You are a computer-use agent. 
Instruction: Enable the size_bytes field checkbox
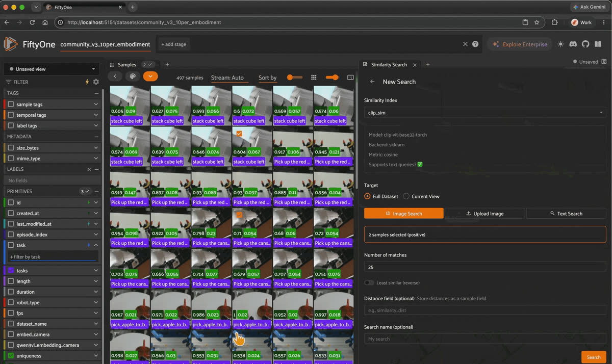[x=11, y=148]
